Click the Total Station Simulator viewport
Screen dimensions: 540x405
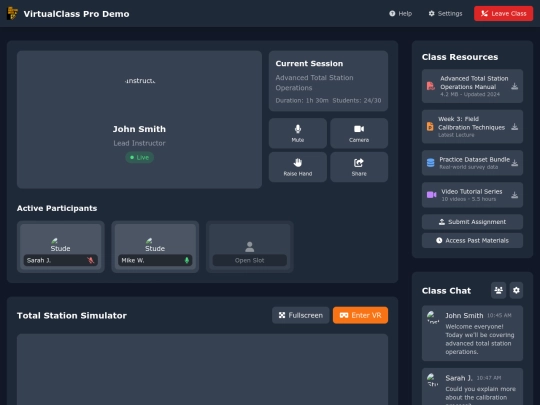(202, 369)
